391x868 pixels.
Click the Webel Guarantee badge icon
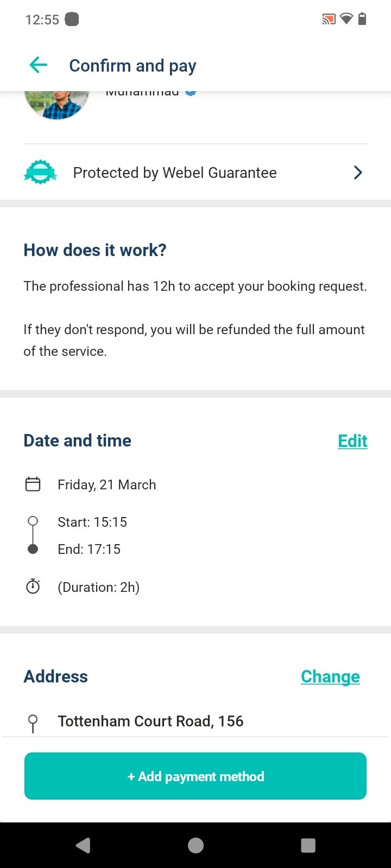coord(40,173)
